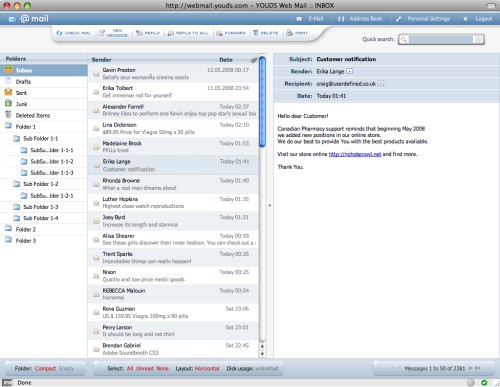Print the current message
This screenshot has width=500, height=387.
tap(297, 33)
